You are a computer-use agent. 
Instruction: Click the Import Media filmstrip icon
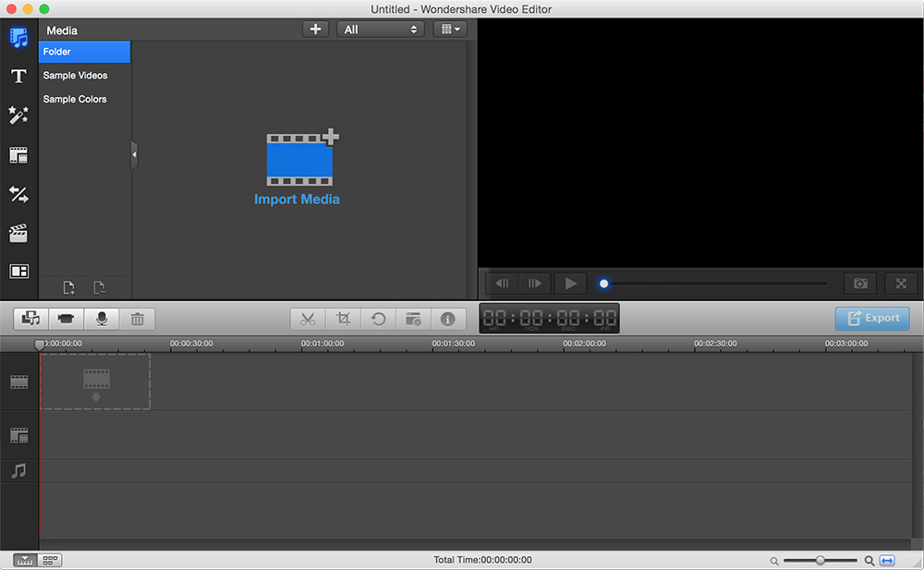click(302, 157)
